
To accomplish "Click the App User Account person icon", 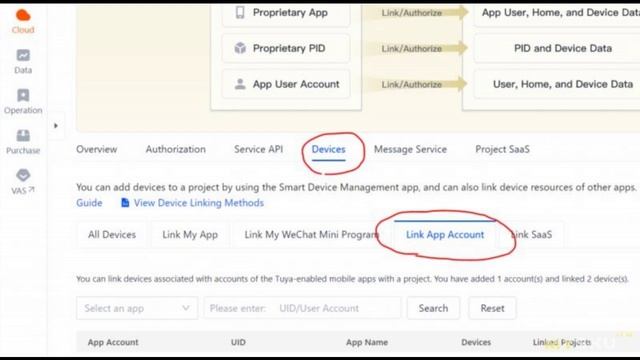I will click(x=240, y=84).
